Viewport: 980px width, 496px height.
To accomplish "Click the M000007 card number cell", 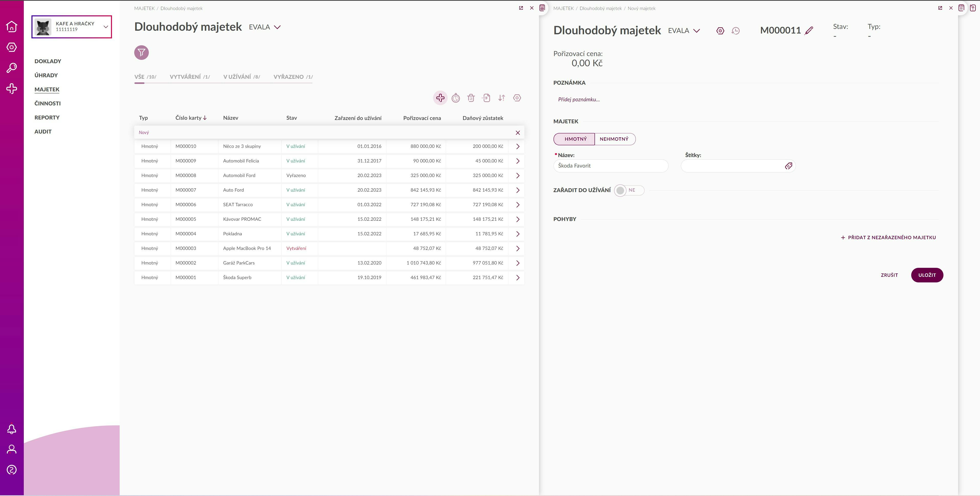I will coord(186,190).
